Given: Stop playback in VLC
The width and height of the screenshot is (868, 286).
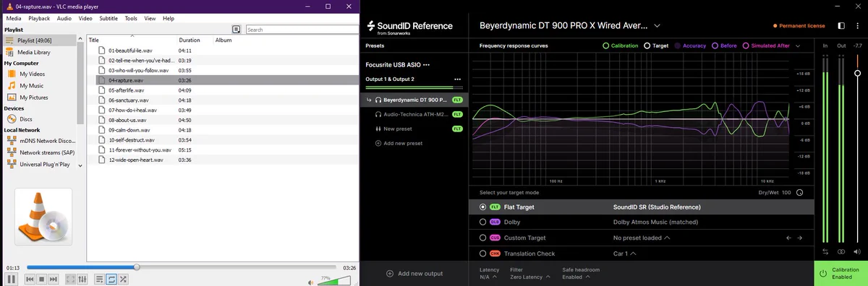Looking at the screenshot, I should [x=42, y=279].
